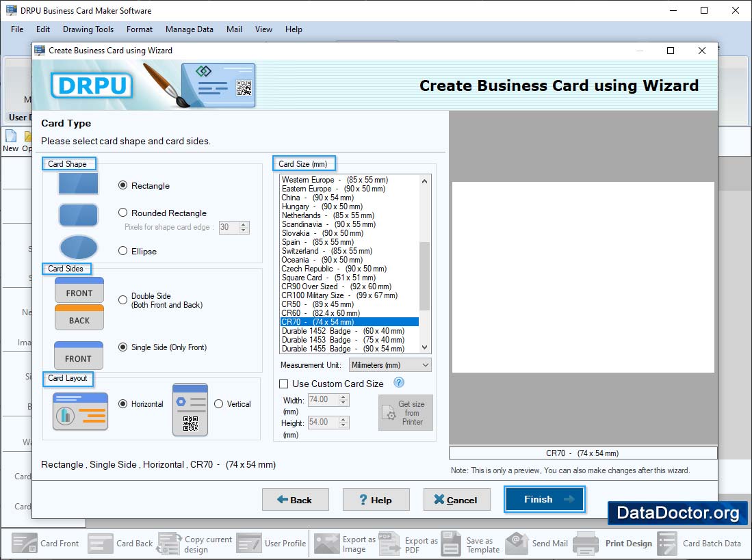
Task: Open the File menu
Action: 17,29
